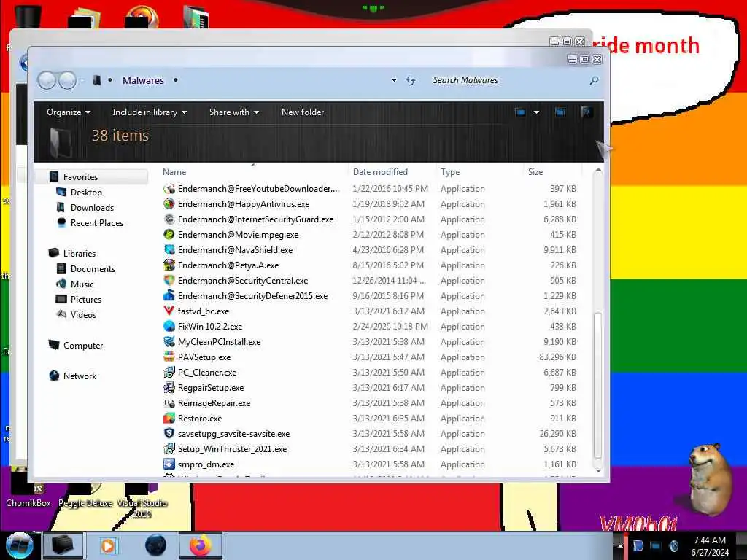Click the Malwares breadcrumb segment
The image size is (747, 560).
click(143, 80)
